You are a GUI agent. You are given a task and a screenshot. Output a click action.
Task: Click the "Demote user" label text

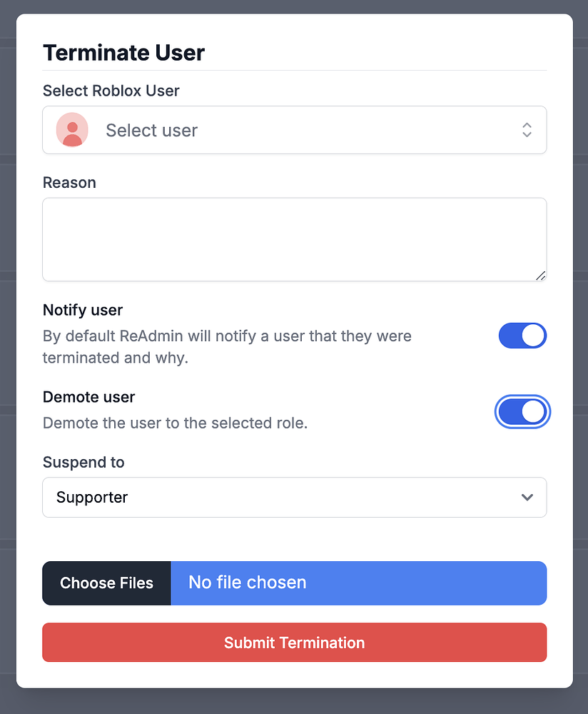tap(88, 397)
